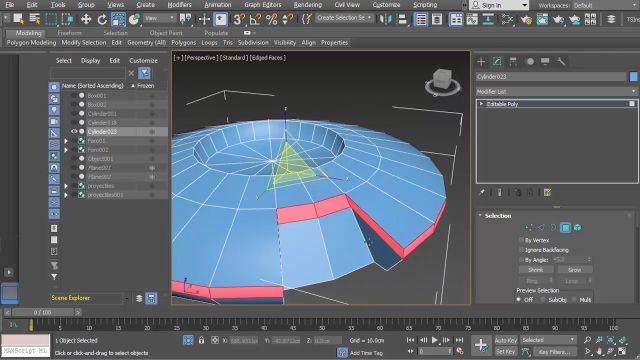This screenshot has width=640, height=360.
Task: Open Select by Name tool
Action: pyautogui.click(x=35, y=19)
